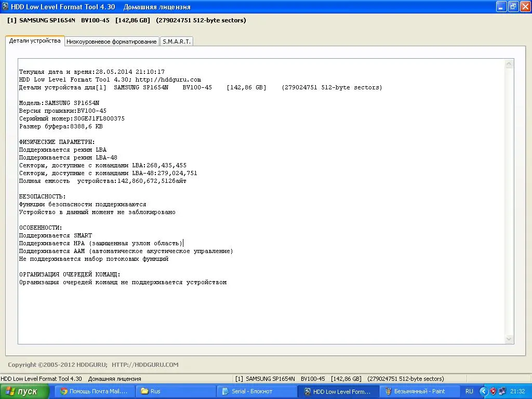This screenshot has height=399, width=532.
Task: Click the Chrome icon on taskbar
Action: (64, 391)
